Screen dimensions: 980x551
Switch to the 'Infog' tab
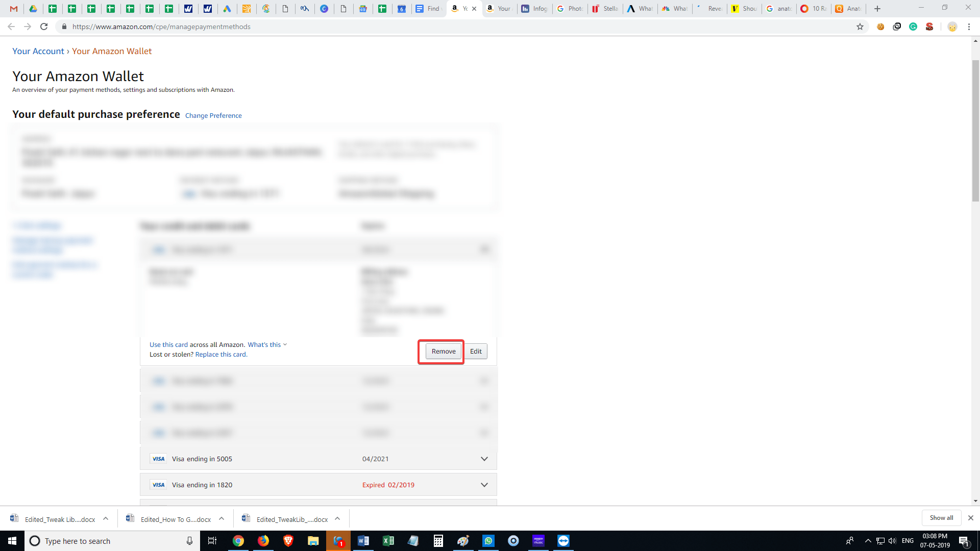(534, 9)
